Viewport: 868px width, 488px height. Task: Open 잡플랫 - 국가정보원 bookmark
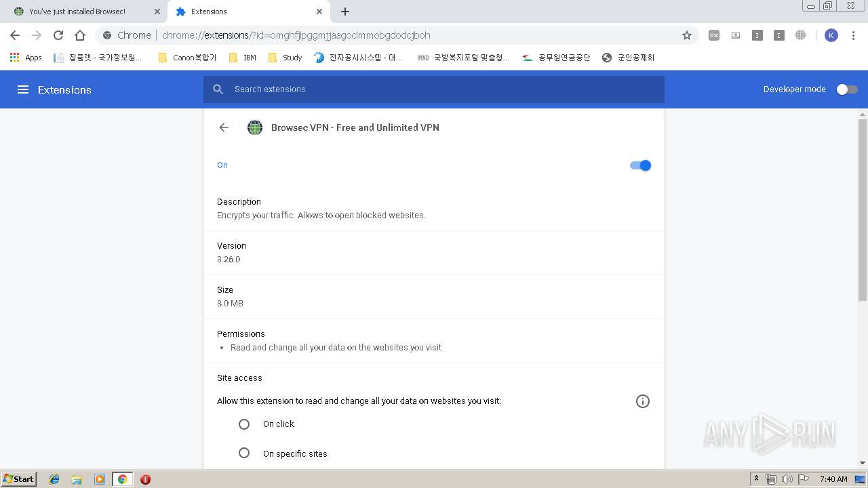tap(98, 58)
